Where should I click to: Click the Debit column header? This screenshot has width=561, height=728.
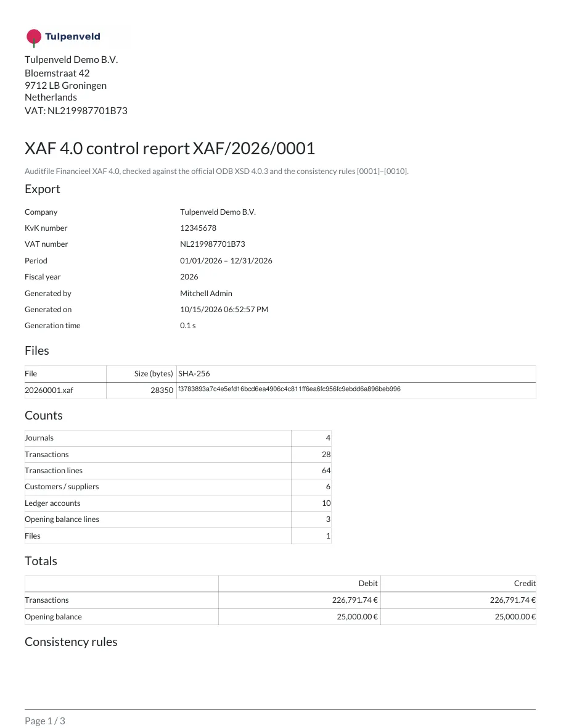tap(368, 584)
